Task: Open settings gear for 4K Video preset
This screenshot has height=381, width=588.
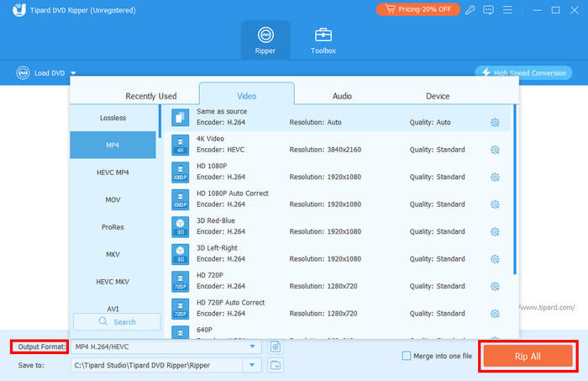Action: point(495,150)
